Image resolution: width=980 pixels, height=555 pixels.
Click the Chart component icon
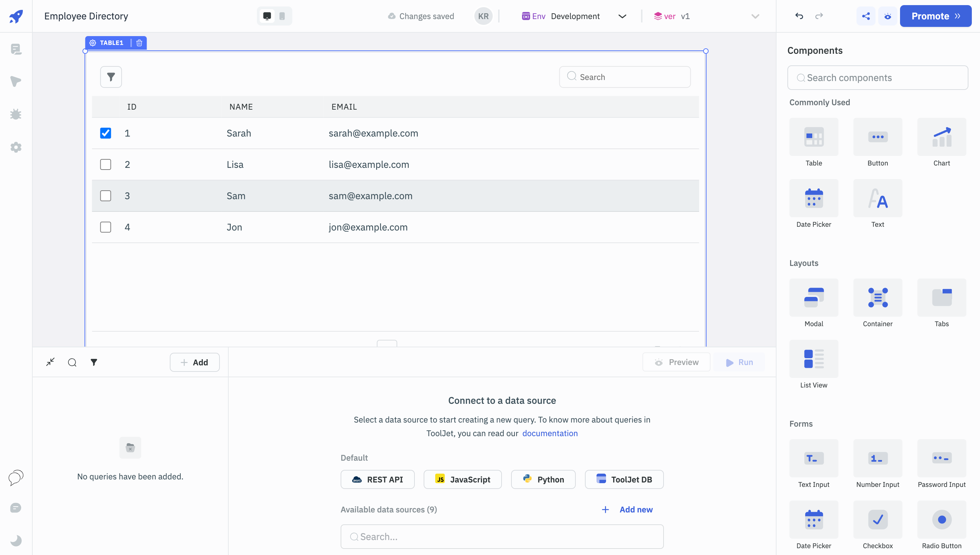tap(941, 137)
